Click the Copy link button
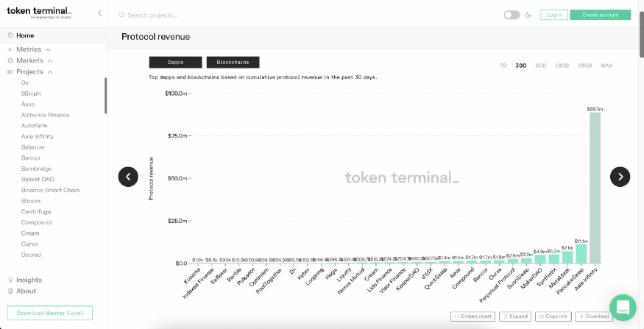Image resolution: width=644 pixels, height=329 pixels. pyautogui.click(x=553, y=316)
